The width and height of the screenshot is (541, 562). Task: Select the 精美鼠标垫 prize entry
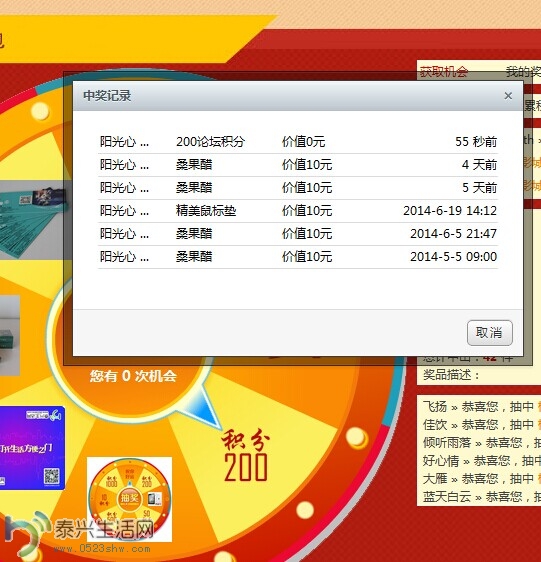pyautogui.click(x=206, y=210)
